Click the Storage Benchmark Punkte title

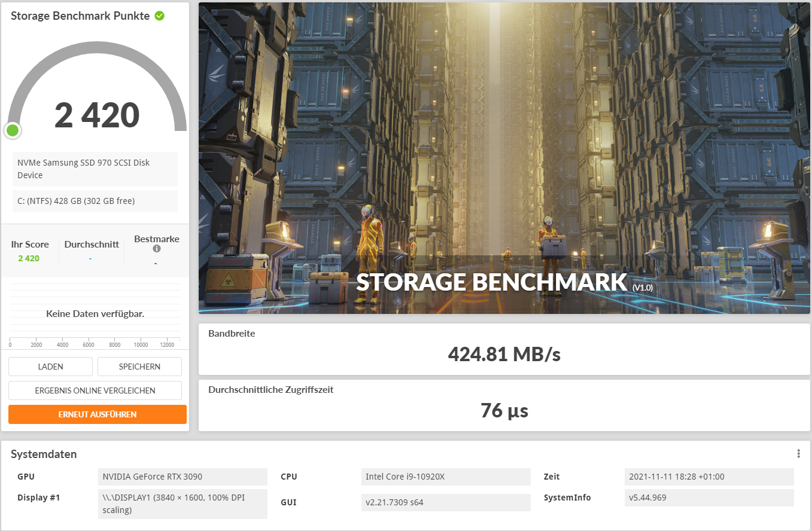(x=80, y=16)
